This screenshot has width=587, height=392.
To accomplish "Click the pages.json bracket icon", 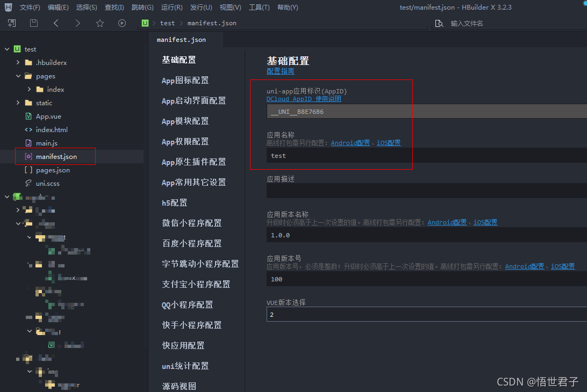I will (x=28, y=170).
